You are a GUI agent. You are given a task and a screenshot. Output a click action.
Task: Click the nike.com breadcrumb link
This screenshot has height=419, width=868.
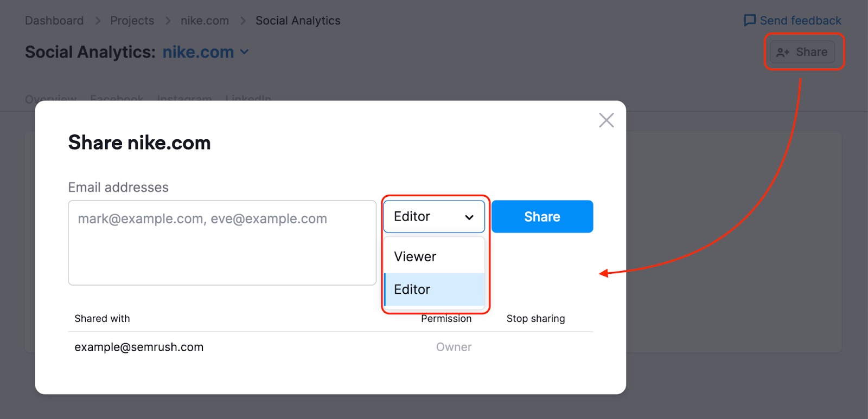pyautogui.click(x=205, y=21)
